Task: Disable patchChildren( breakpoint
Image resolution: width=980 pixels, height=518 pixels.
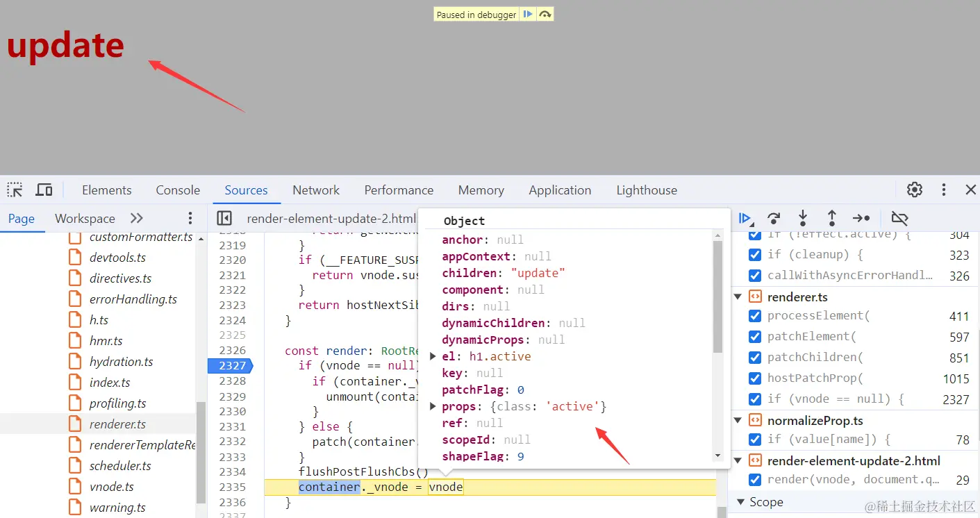Action: click(755, 358)
